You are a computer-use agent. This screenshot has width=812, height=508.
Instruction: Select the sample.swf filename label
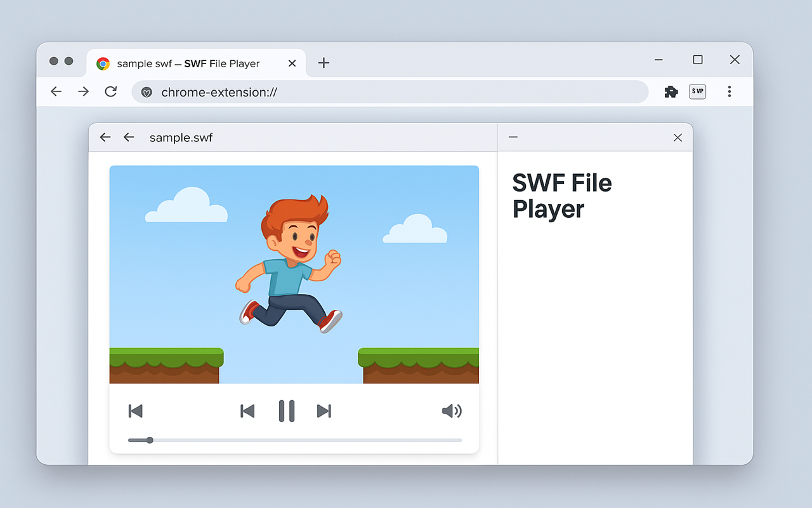181,137
